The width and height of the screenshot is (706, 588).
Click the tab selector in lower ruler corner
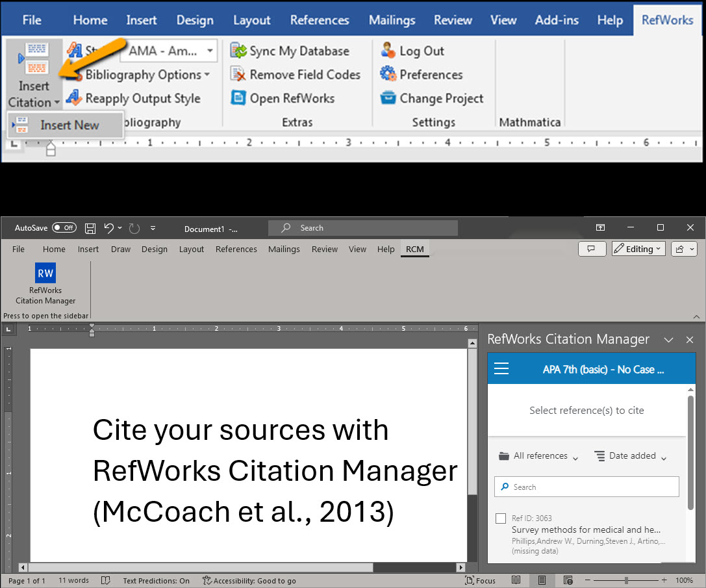coord(8,329)
